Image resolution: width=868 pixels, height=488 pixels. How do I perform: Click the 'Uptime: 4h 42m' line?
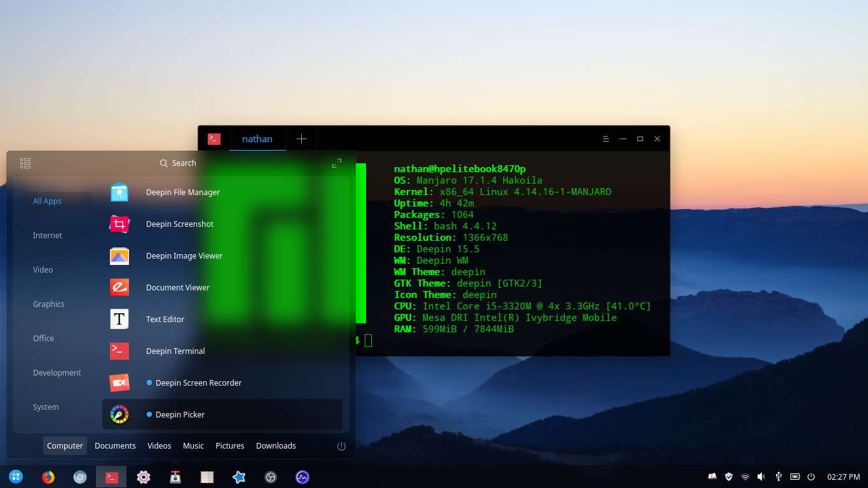point(434,203)
